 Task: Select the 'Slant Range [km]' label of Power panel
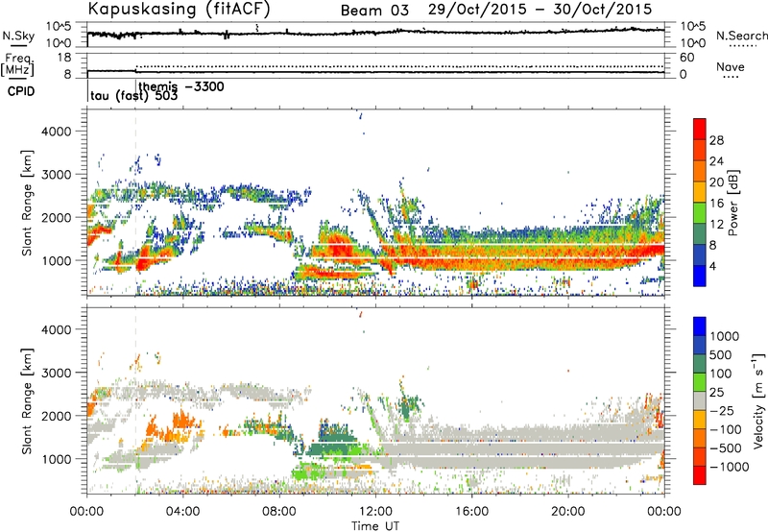pos(27,203)
